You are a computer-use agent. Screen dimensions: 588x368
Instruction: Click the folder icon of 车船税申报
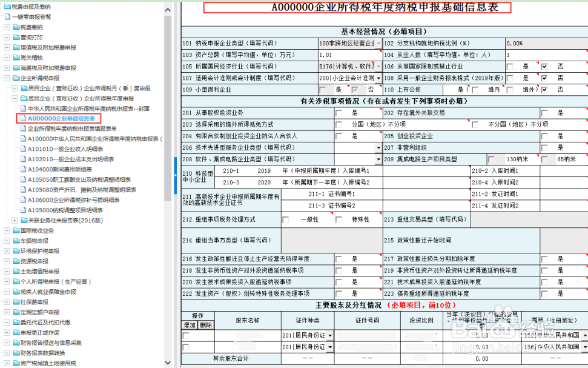16,240
